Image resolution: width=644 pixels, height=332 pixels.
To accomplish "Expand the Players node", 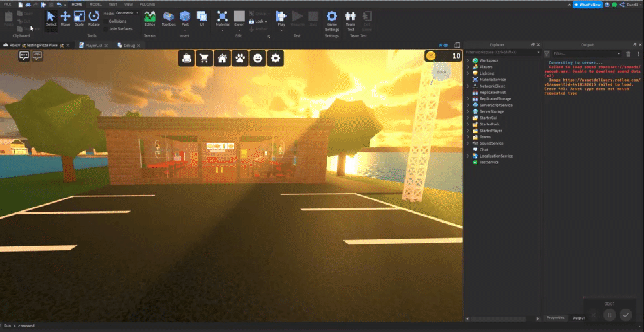I will [x=468, y=67].
